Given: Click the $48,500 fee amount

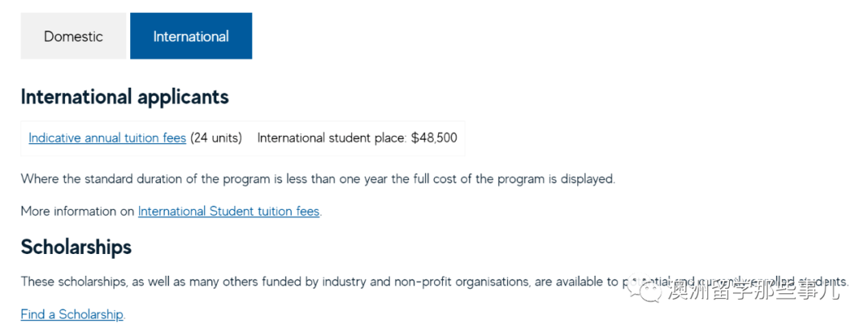Looking at the screenshot, I should coord(434,137).
